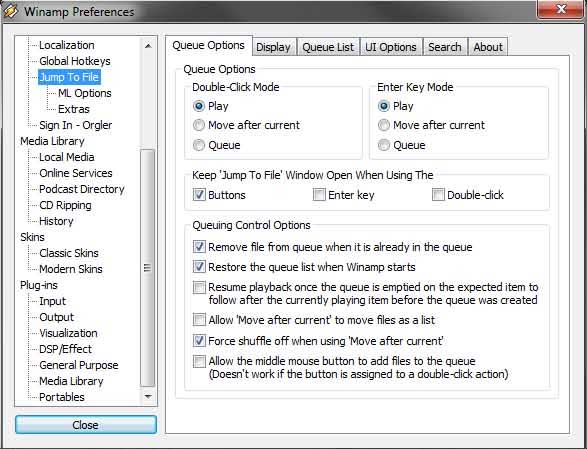
Task: Open Portables plug-ins
Action: coord(62,397)
